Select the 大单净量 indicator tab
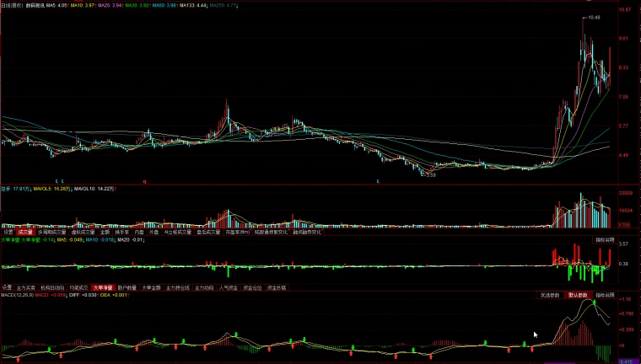This screenshot has height=364, width=641. [103, 287]
